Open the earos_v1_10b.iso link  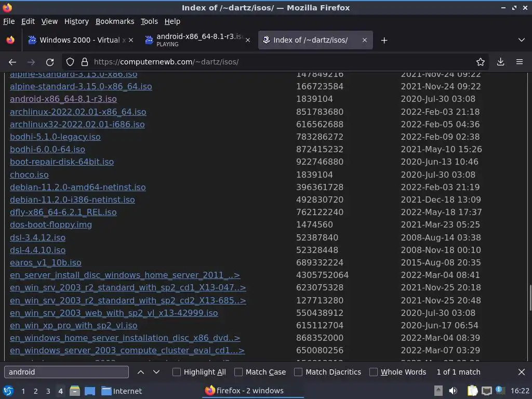click(46, 262)
